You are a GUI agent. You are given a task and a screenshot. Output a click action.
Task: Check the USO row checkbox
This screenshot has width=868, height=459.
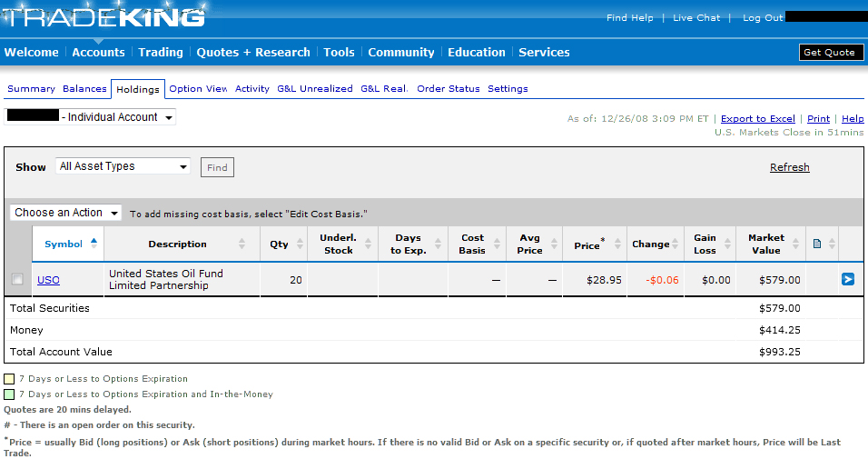pos(17,279)
